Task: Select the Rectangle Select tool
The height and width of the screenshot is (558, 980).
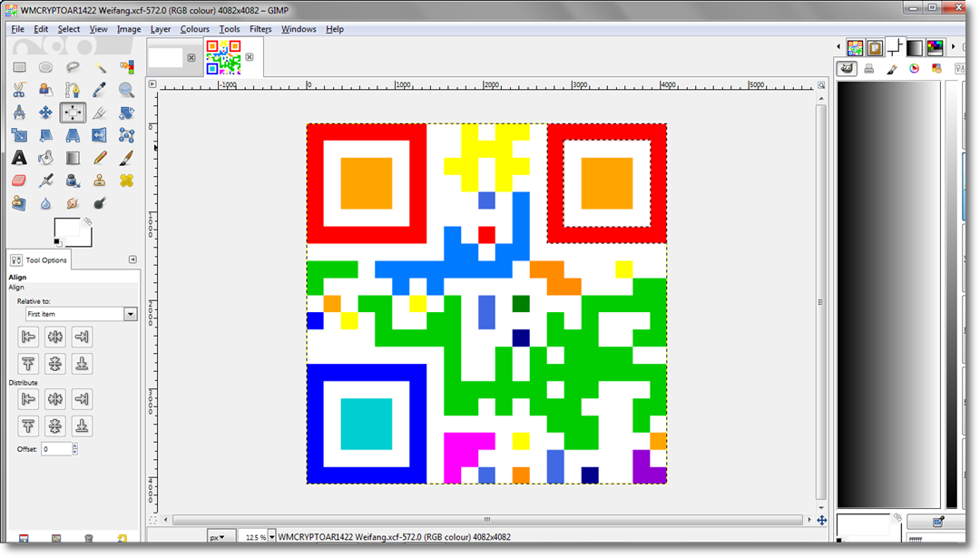Action: click(19, 67)
